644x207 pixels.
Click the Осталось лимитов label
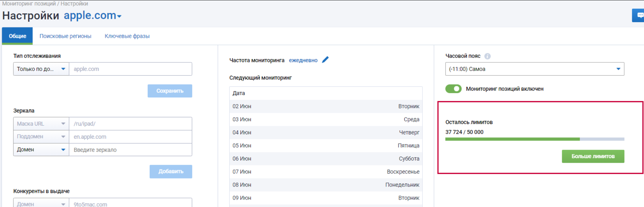pos(469,122)
